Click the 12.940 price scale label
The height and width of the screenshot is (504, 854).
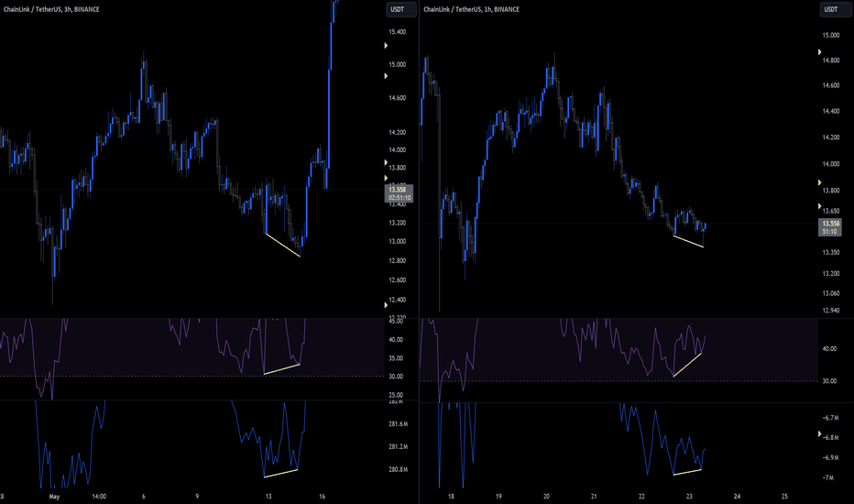pyautogui.click(x=831, y=311)
